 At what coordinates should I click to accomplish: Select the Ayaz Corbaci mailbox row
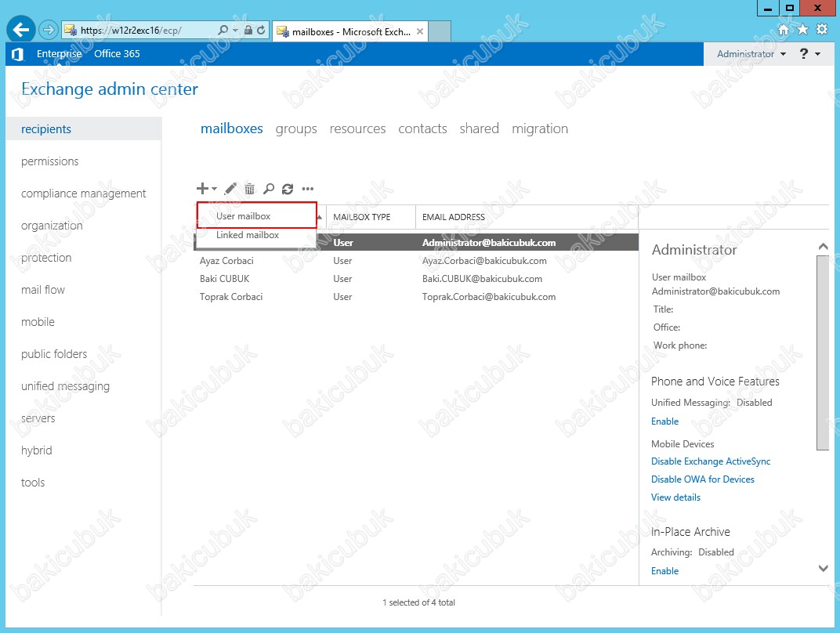416,261
